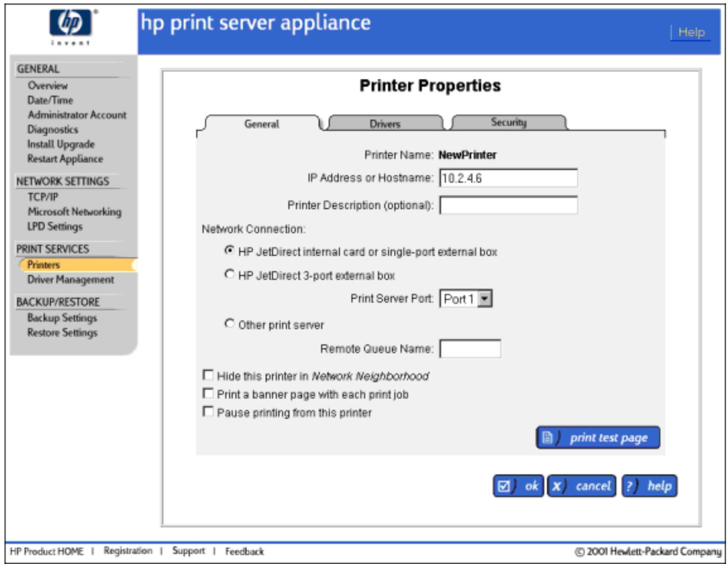Click the print test page label
This screenshot has width=728, height=564.
[609, 438]
